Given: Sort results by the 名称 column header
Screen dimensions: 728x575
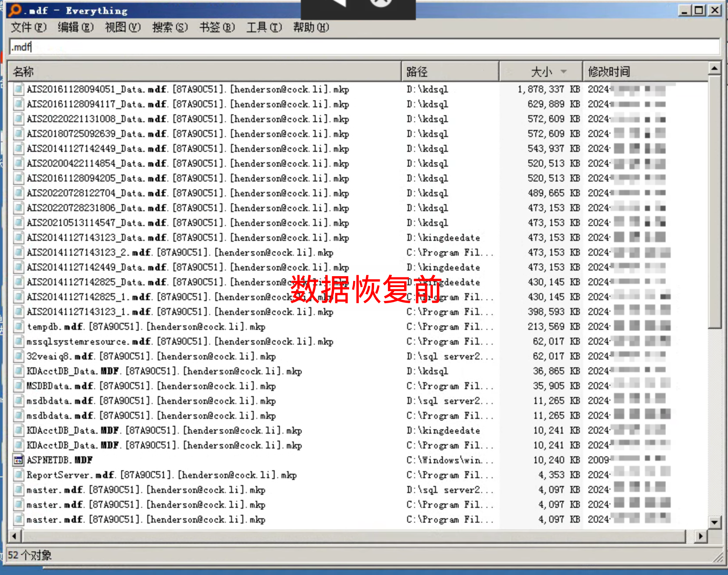Looking at the screenshot, I should [x=204, y=72].
